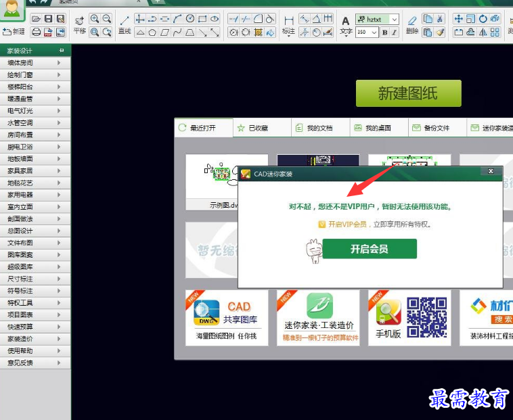Viewport: 513px width, 420px height.
Task: Switch to the 最近打开 tab
Action: [204, 128]
